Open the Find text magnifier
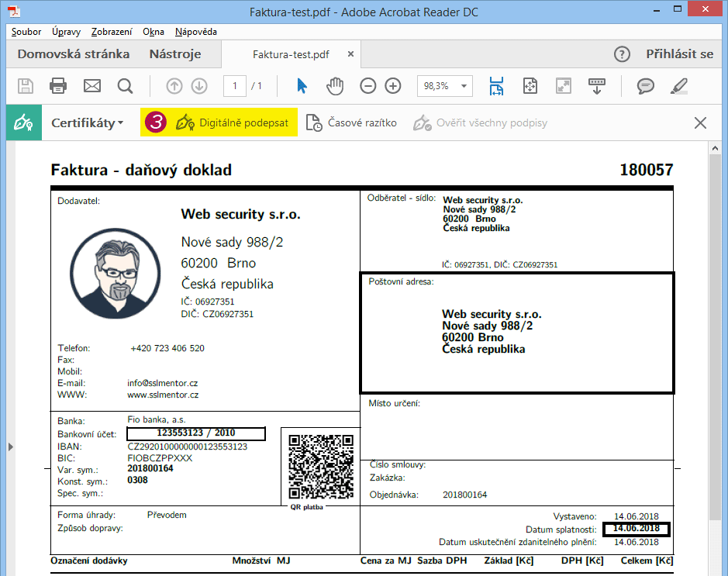Image resolution: width=728 pixels, height=576 pixels. point(125,86)
